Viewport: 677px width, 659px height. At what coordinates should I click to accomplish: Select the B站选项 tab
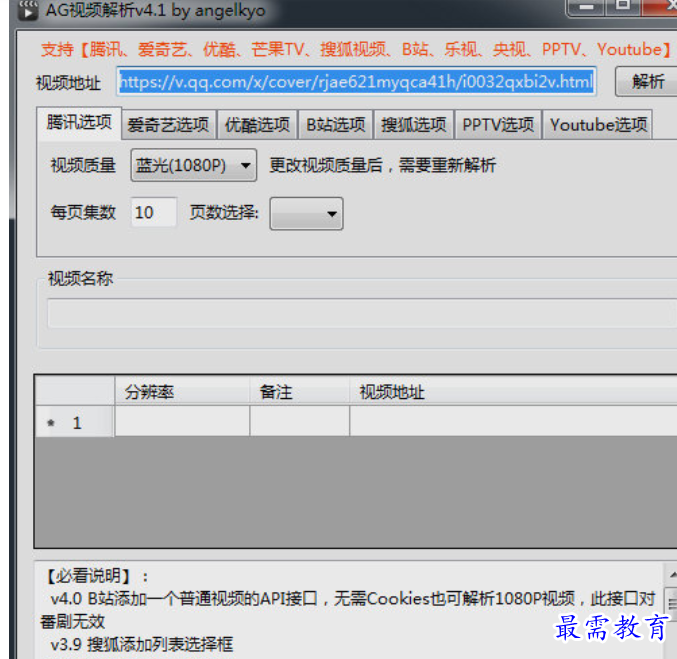[335, 125]
